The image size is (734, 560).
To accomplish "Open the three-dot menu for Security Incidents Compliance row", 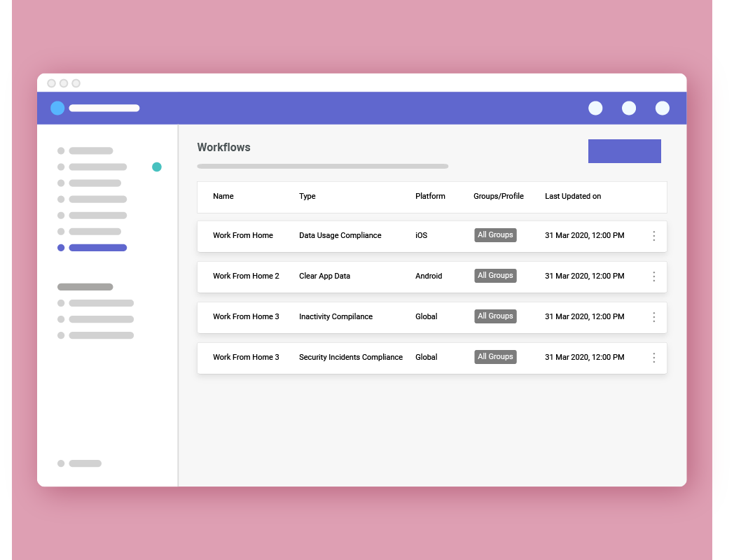I will [654, 358].
